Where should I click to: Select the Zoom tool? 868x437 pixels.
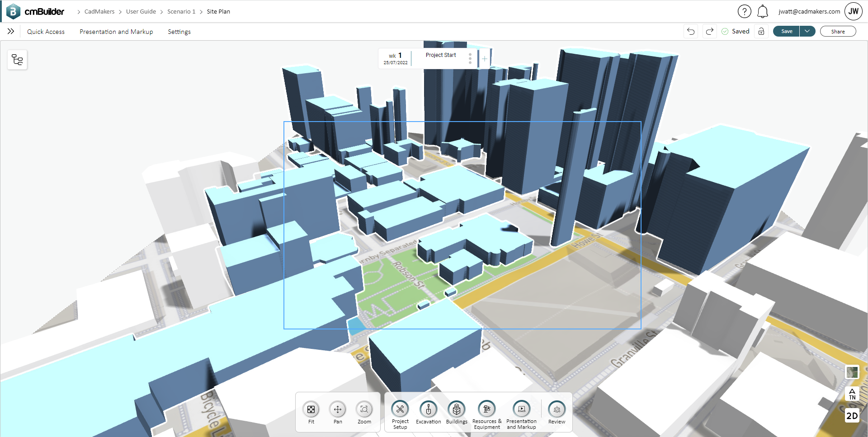pos(364,412)
